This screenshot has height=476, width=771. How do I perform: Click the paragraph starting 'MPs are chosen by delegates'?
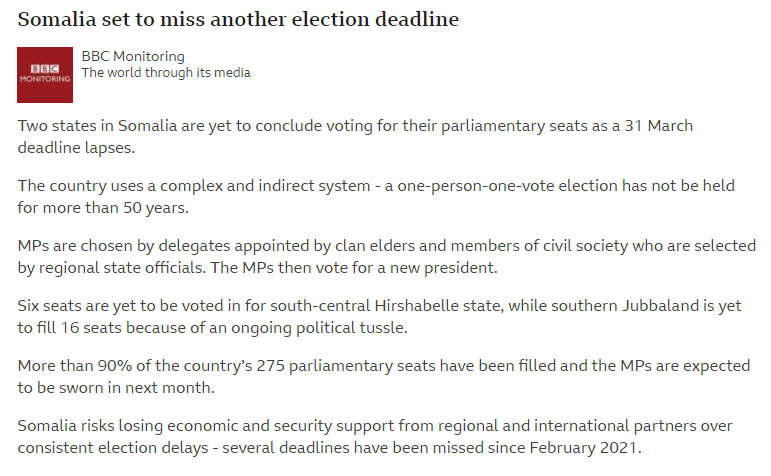pos(386,256)
